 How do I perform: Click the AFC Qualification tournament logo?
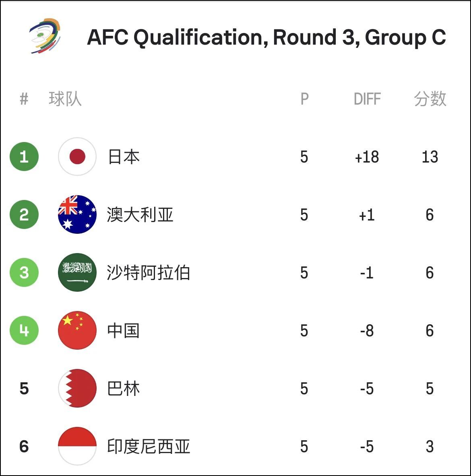point(45,36)
